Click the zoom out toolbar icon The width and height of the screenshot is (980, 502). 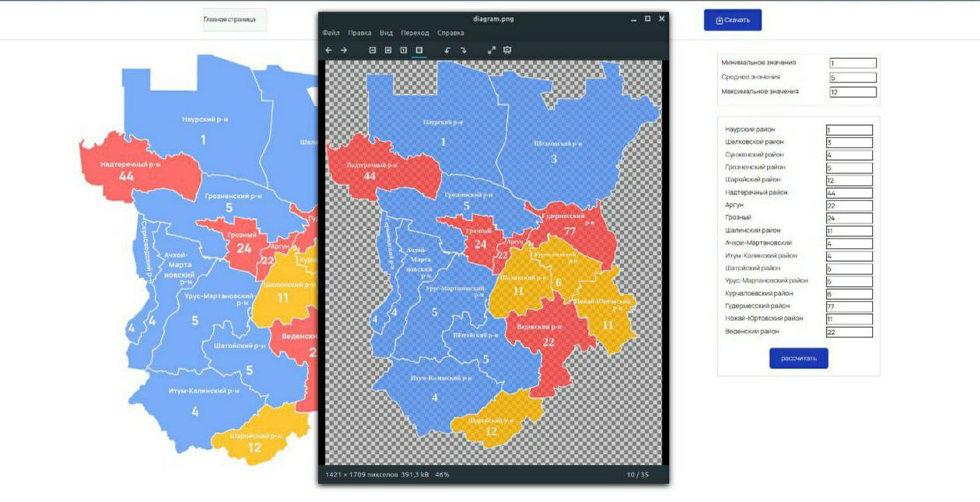click(373, 50)
